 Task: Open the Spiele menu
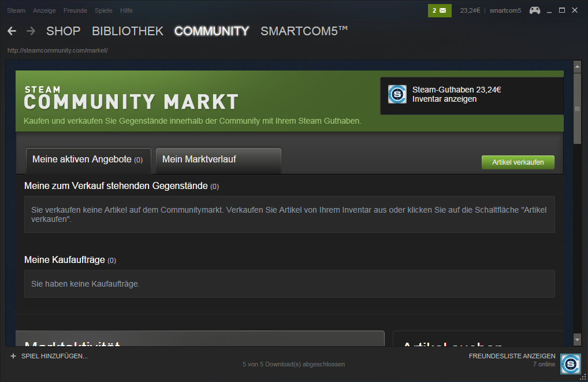[x=103, y=10]
